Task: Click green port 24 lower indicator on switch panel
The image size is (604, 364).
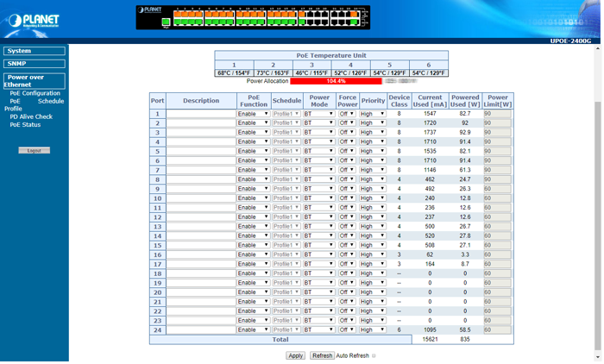Action: 354,22
